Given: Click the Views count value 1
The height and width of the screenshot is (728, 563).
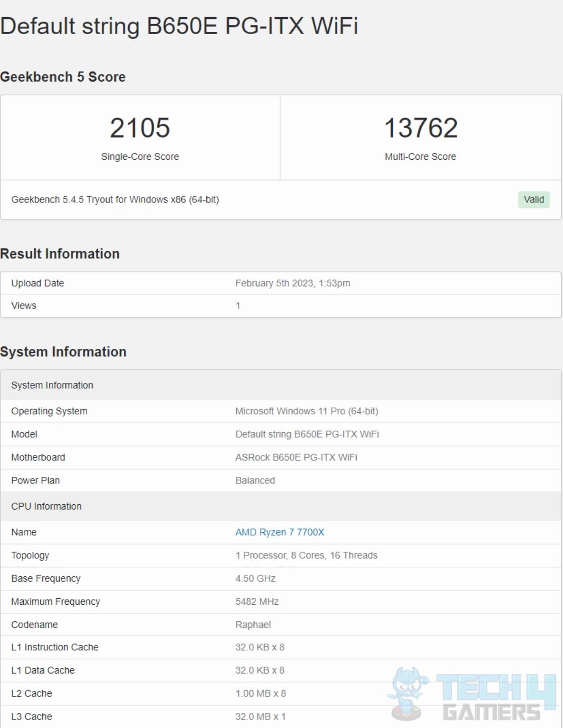Looking at the screenshot, I should coord(238,306).
